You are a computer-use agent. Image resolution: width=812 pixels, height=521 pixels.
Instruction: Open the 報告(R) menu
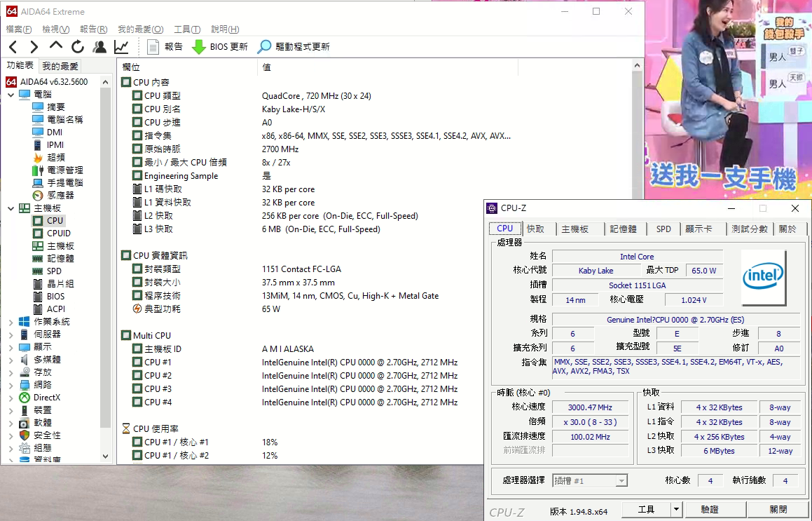click(93, 29)
